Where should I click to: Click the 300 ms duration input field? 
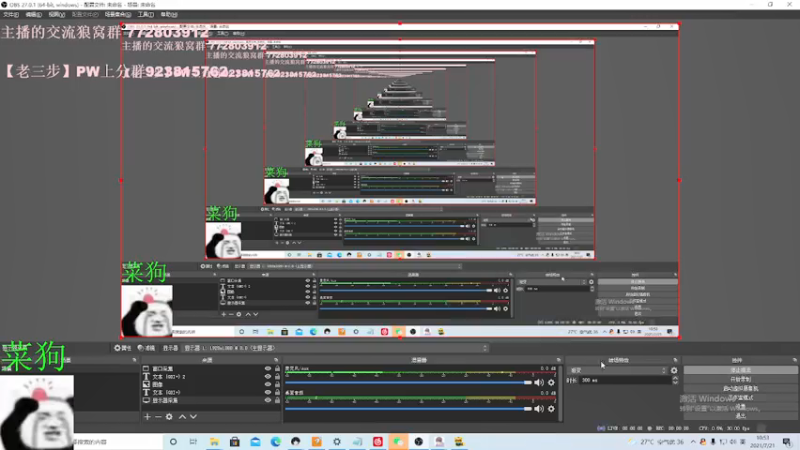pos(626,381)
